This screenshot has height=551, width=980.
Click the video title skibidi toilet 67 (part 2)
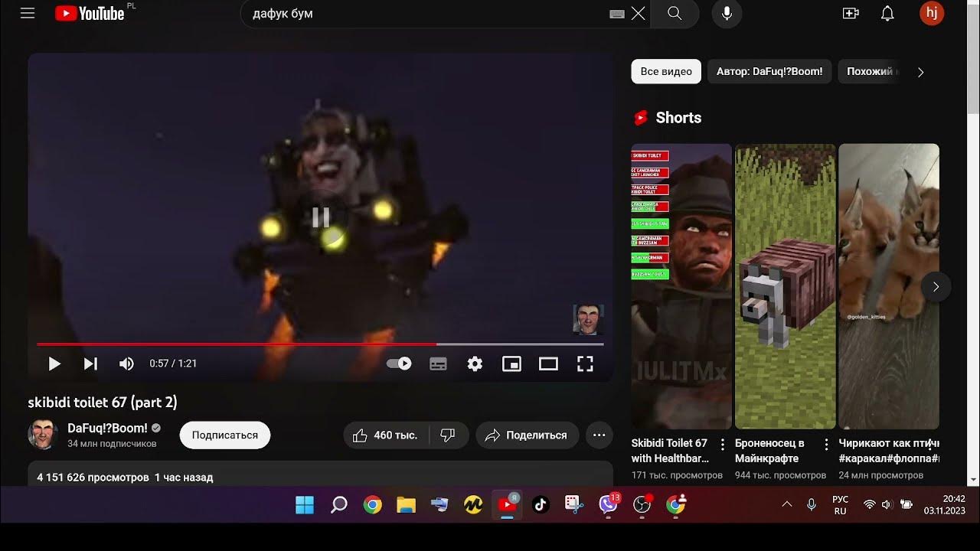tap(103, 402)
